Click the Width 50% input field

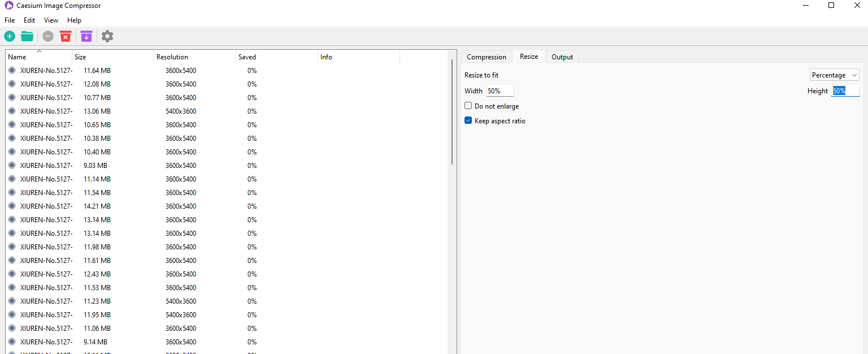click(500, 91)
